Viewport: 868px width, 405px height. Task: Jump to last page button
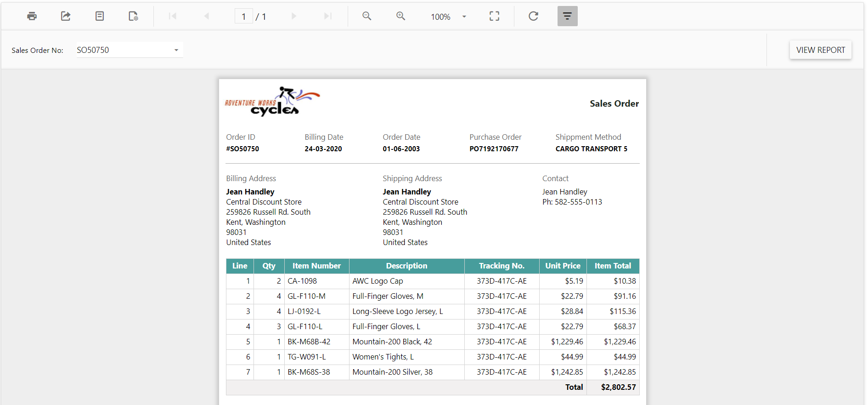327,16
